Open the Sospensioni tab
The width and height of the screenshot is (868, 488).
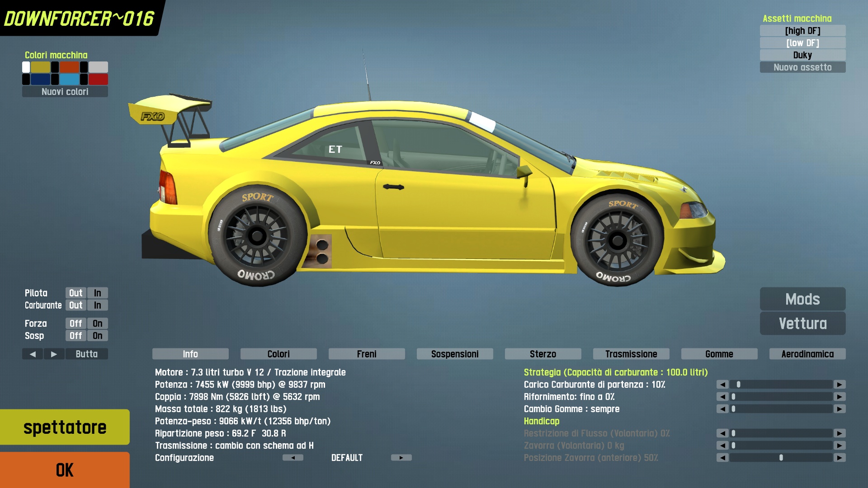[x=454, y=354]
